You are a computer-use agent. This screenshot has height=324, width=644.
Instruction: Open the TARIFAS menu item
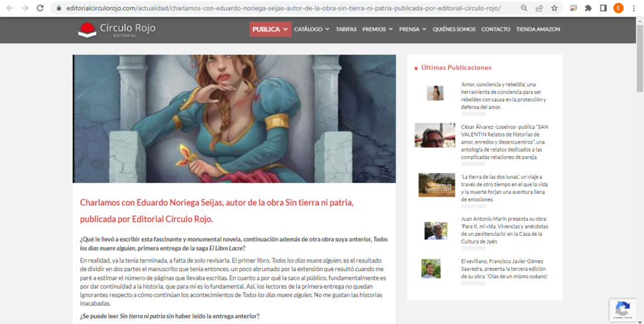(347, 29)
